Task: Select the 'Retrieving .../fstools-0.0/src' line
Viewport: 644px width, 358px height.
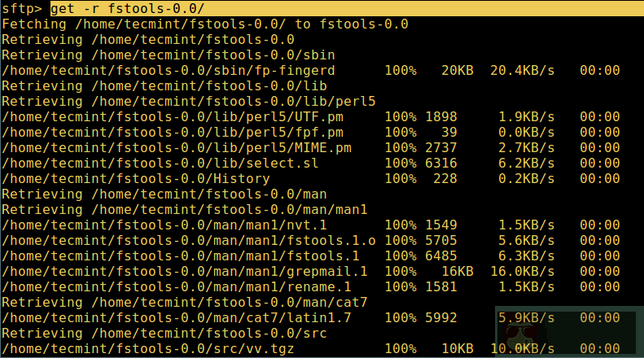Action: coord(164,334)
